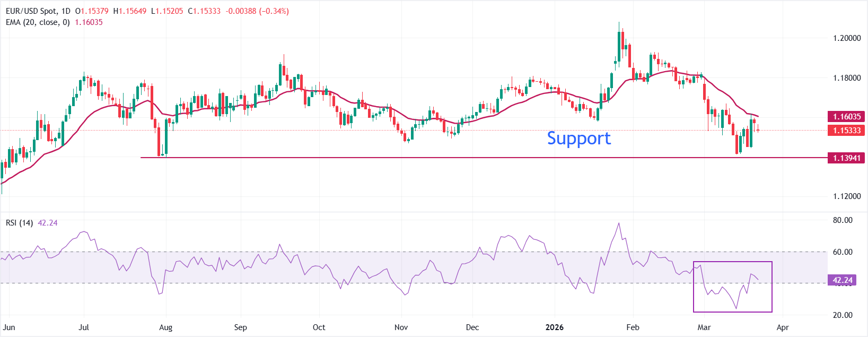Click the 2026 marker on time axis
The height and width of the screenshot is (337, 868).
[554, 327]
